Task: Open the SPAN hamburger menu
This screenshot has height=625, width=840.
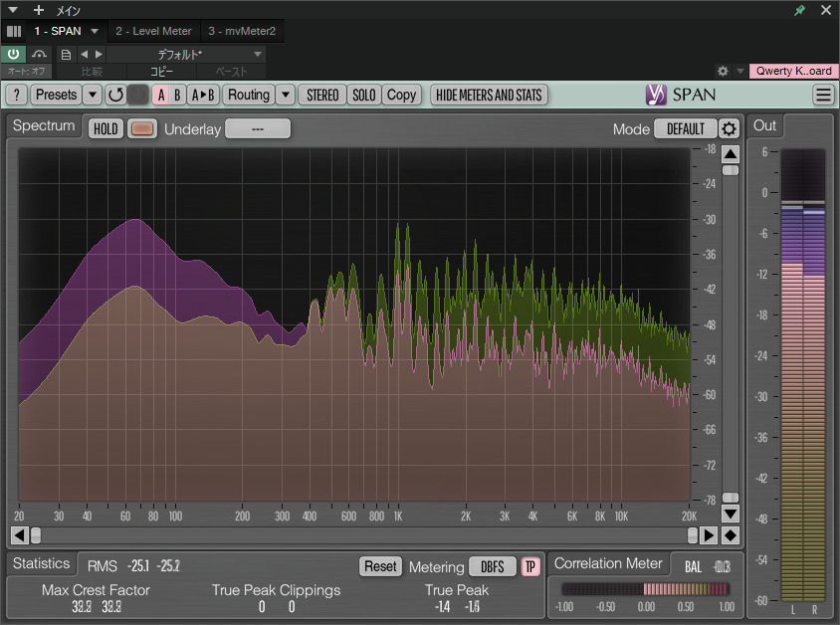Action: [823, 95]
